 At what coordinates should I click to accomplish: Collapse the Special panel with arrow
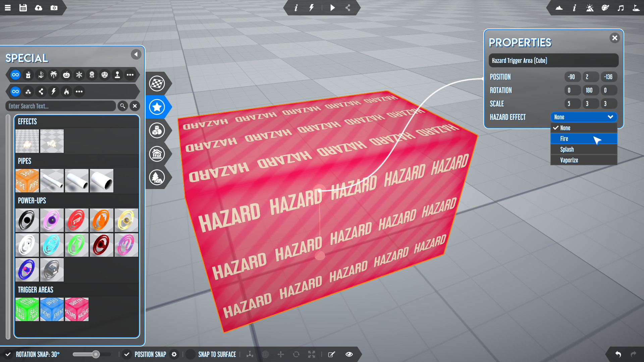tap(136, 54)
